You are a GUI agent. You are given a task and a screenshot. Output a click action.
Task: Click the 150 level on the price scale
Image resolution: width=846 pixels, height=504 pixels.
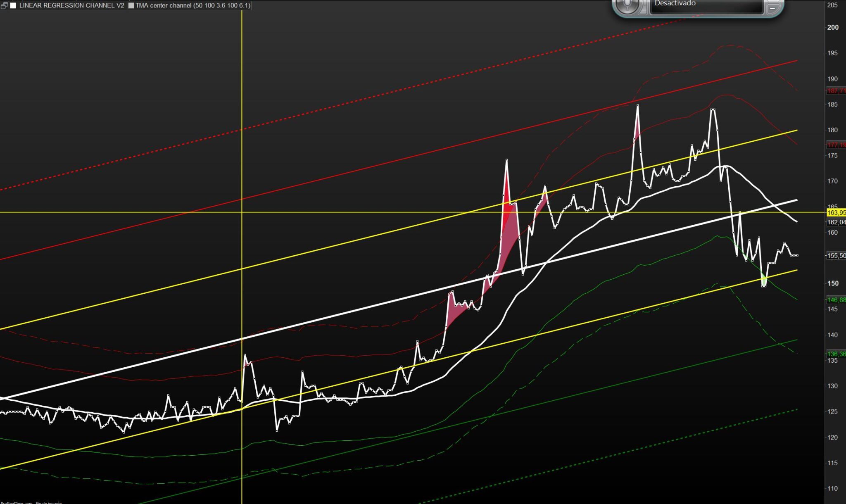(x=833, y=283)
